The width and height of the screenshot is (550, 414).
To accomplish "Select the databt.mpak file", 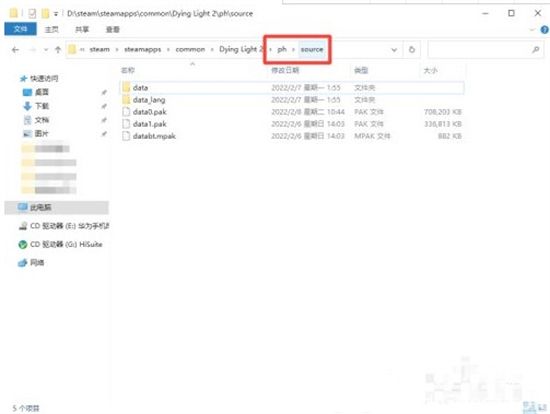I will pos(292,136).
